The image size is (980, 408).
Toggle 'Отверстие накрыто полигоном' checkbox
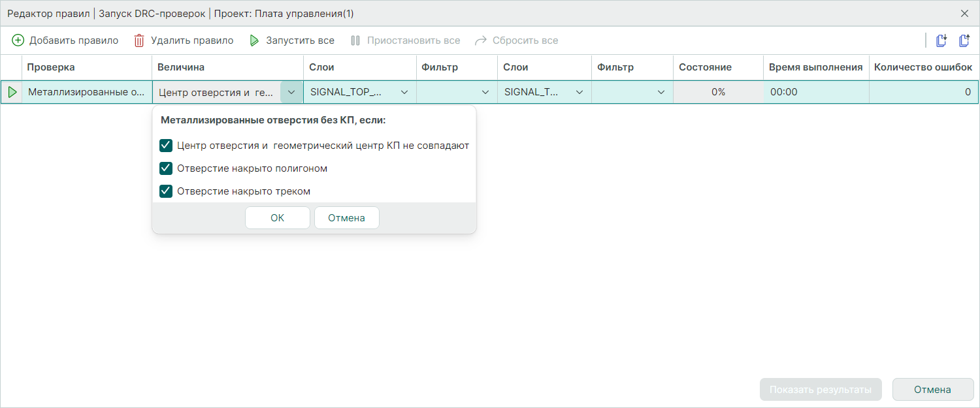pyautogui.click(x=166, y=168)
